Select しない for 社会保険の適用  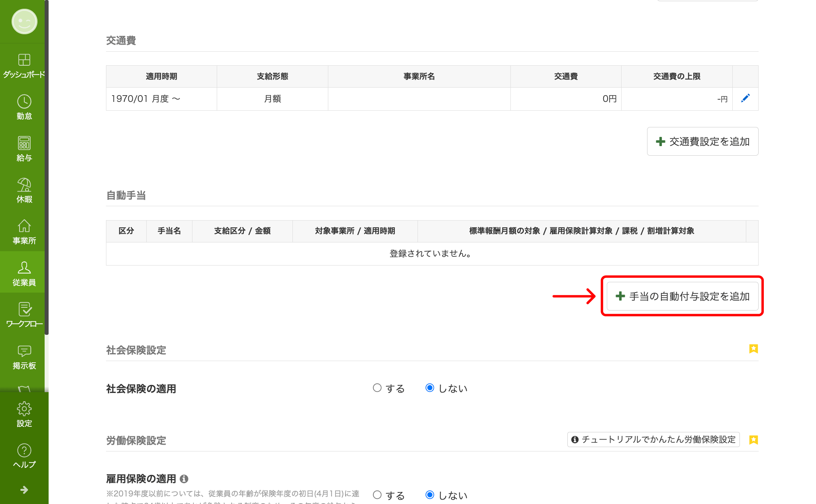pos(430,388)
